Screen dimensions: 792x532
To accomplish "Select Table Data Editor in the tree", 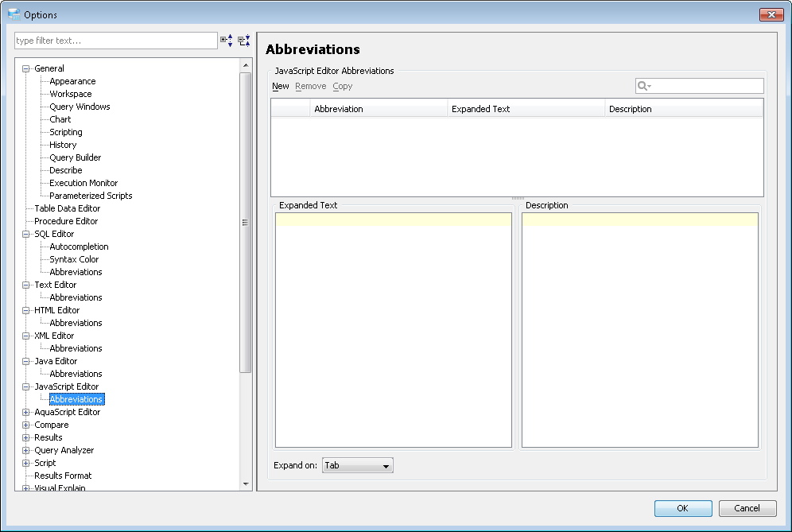I will tap(67, 208).
